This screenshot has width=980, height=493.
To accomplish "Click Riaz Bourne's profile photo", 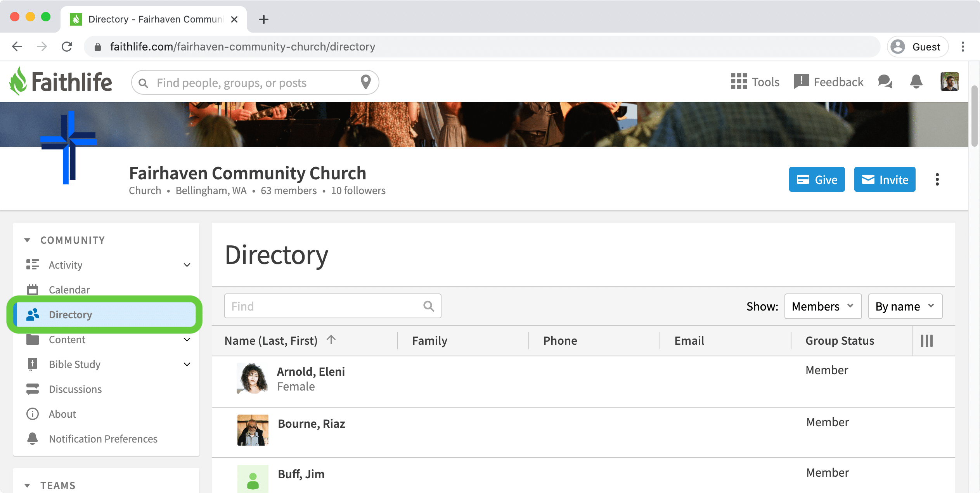I will point(253,430).
